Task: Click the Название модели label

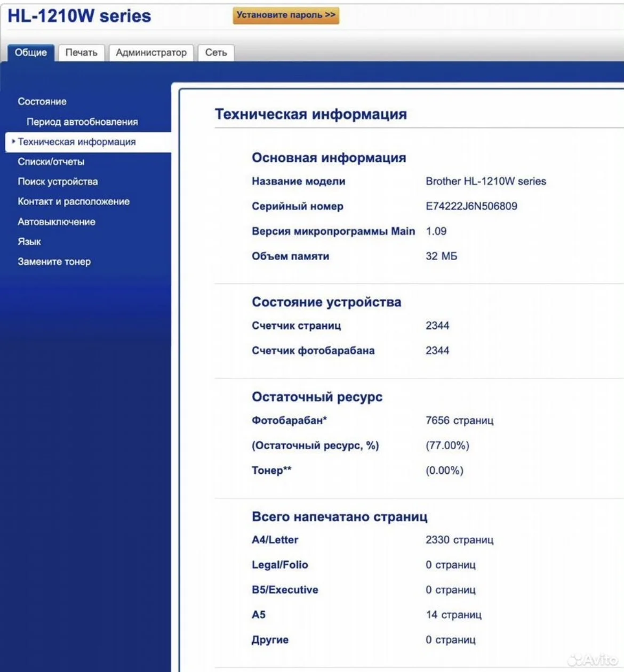Action: (299, 181)
